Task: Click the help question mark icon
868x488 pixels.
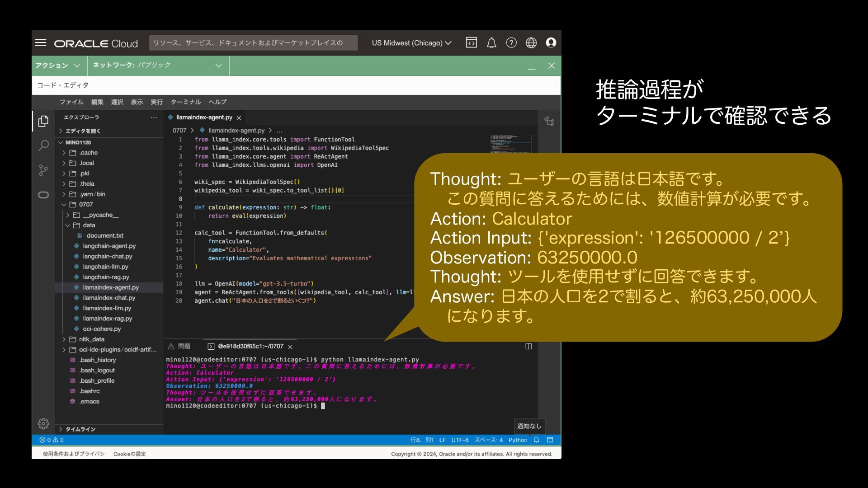Action: click(511, 43)
